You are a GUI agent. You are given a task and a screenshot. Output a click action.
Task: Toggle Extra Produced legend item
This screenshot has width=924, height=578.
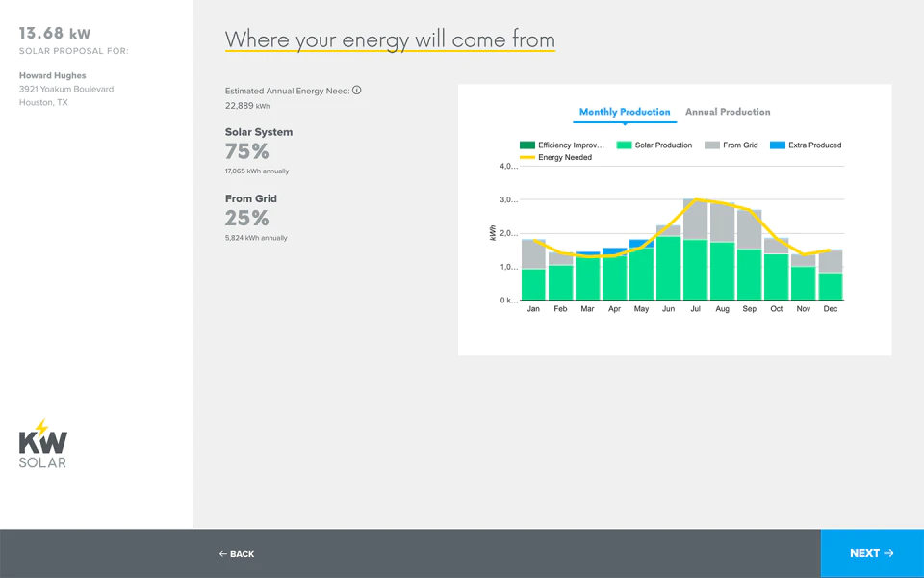click(806, 145)
